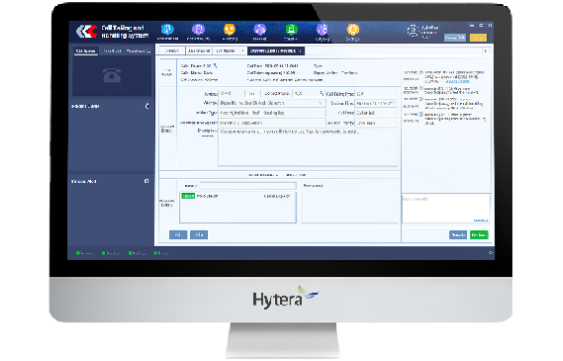Image resolution: width=563 pixels, height=361 pixels.
Task: Click the user avatar icon at top right
Action: [x=413, y=31]
